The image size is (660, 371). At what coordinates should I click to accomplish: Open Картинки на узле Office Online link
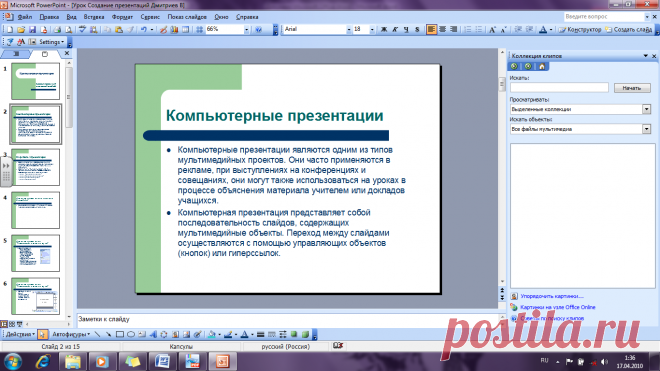coord(557,307)
